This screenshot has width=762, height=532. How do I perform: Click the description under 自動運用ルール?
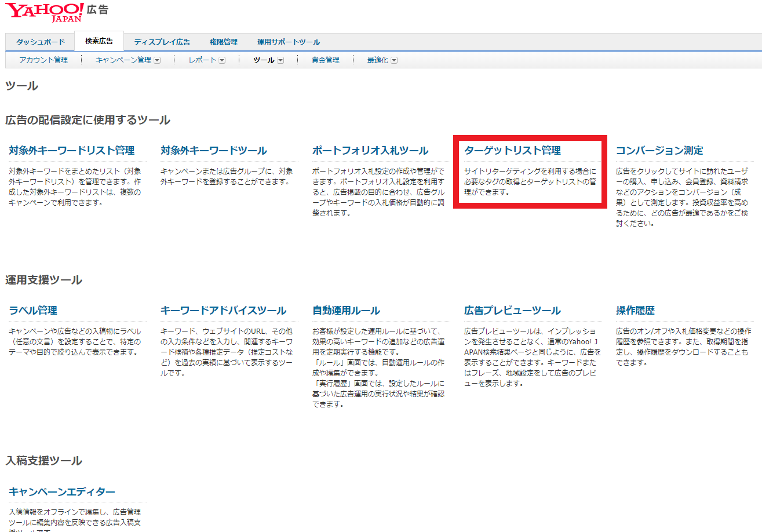pos(379,367)
